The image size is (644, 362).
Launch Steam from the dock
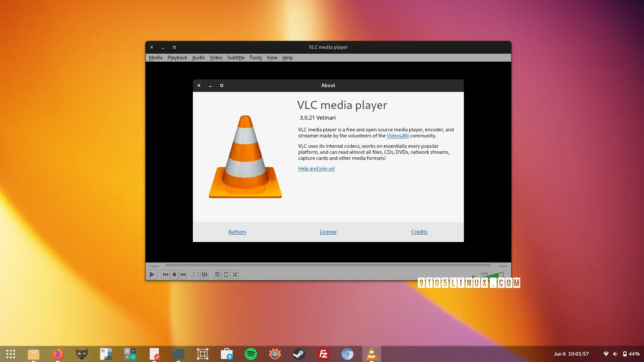[x=299, y=354]
